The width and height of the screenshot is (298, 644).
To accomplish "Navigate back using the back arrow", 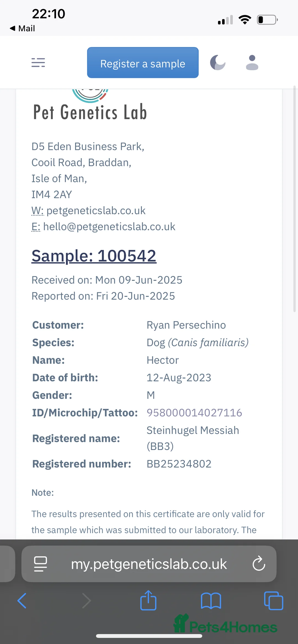I will coord(22,601).
